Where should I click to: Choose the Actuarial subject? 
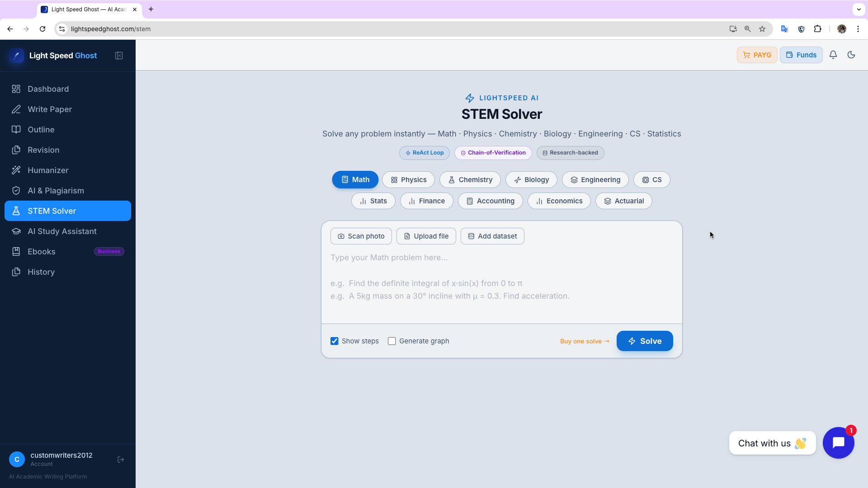point(624,201)
